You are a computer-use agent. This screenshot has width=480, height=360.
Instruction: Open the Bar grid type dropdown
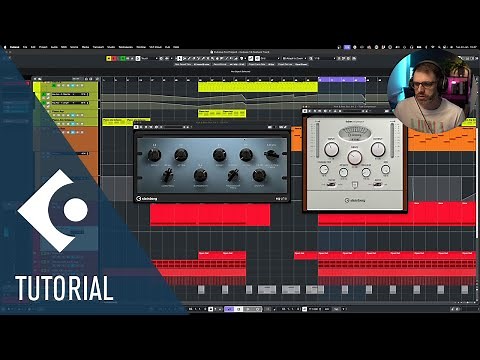[x=270, y=58]
